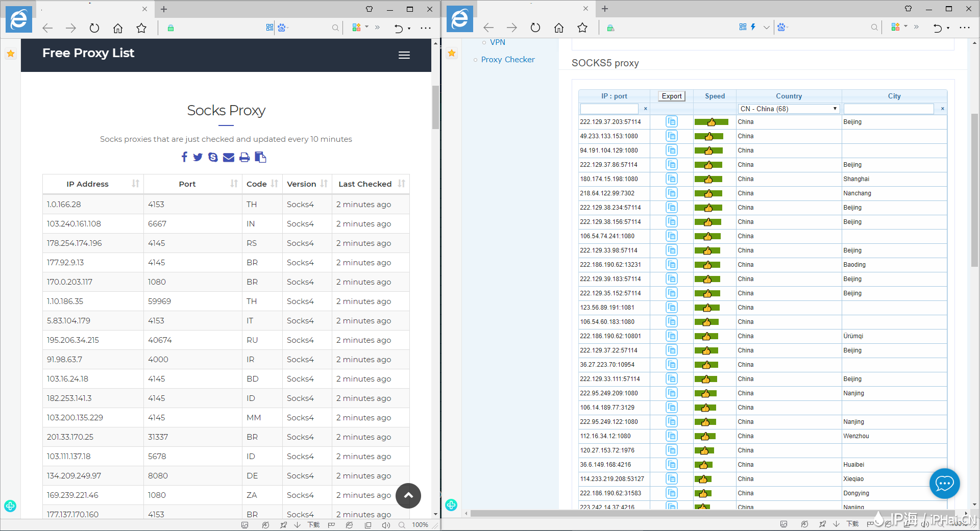980x531 pixels.
Task: Click the Skype share icon
Action: (213, 157)
